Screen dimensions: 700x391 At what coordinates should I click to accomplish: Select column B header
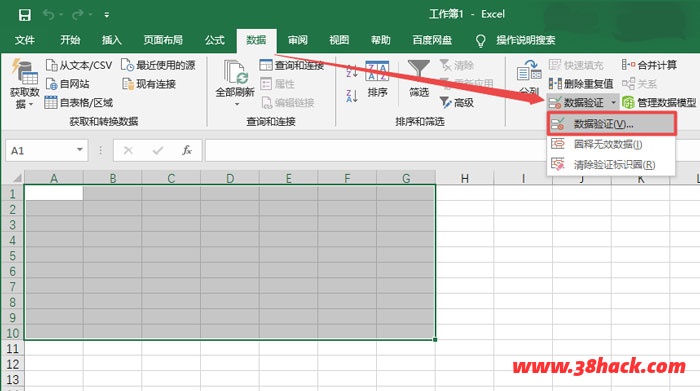tap(112, 179)
